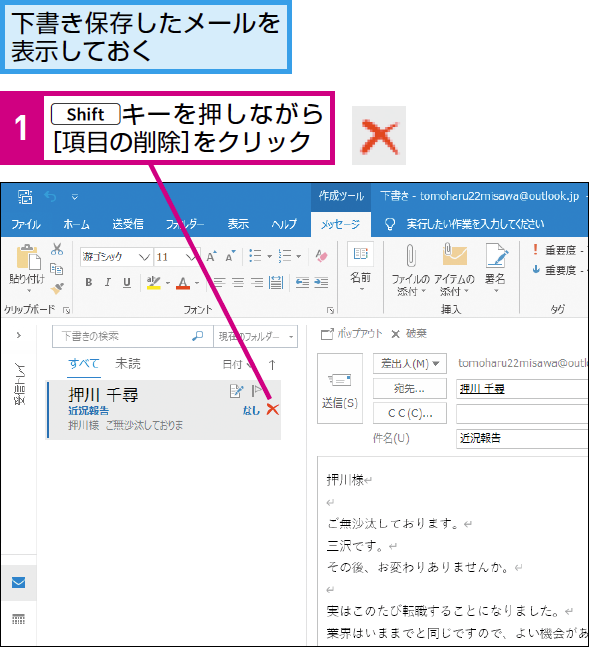The image size is (600, 647).
Task: Click the address book (名前) icon
Action: pyautogui.click(x=360, y=254)
